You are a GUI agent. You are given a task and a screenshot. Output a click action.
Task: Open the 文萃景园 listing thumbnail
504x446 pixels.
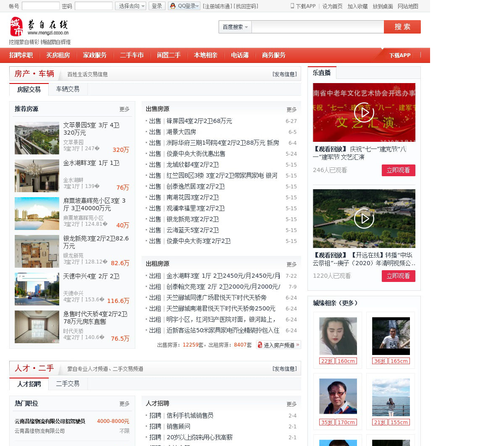(x=37, y=138)
